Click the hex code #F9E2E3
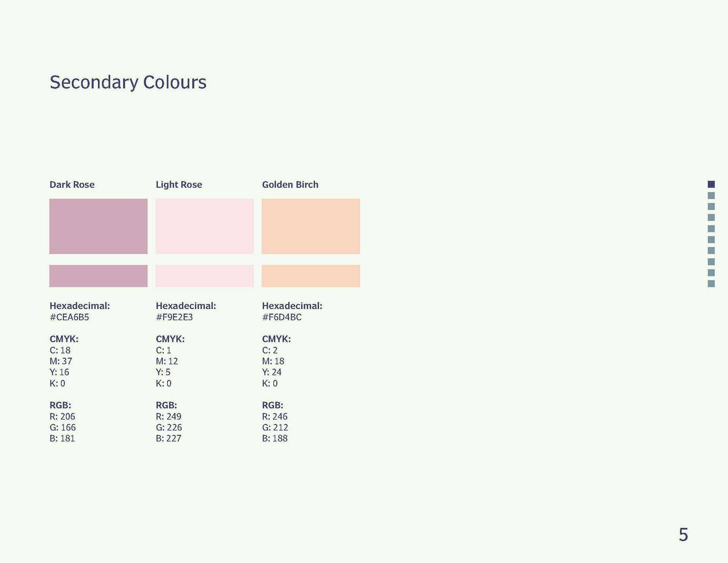 [x=174, y=317]
